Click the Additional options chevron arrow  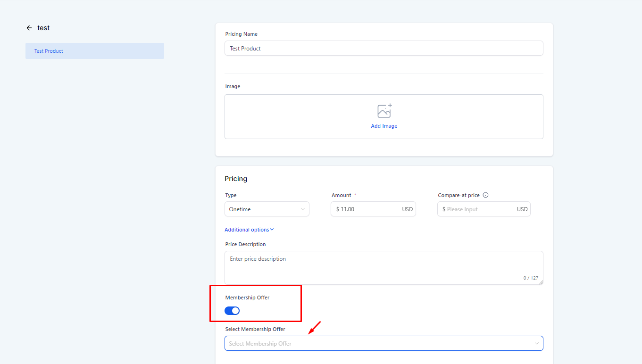pyautogui.click(x=272, y=230)
